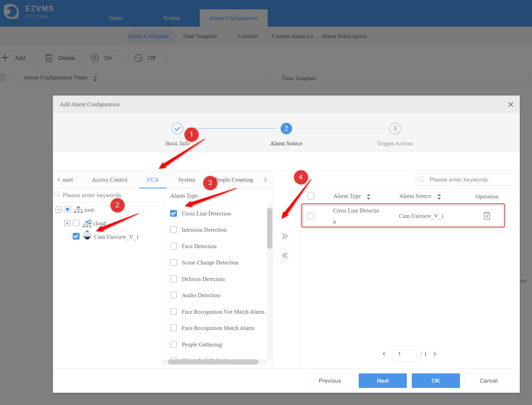Switch to the Access Control source tab

click(109, 180)
